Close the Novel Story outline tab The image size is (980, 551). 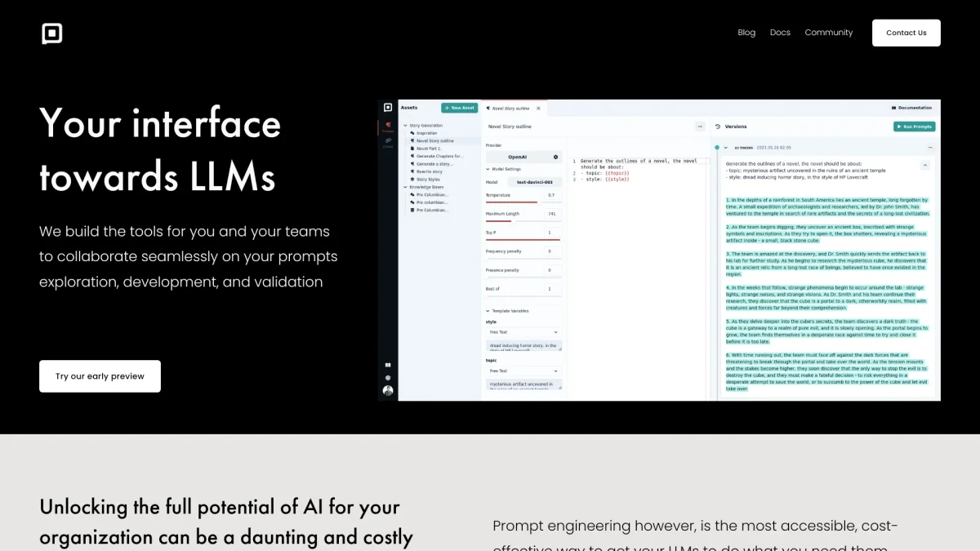(x=538, y=108)
